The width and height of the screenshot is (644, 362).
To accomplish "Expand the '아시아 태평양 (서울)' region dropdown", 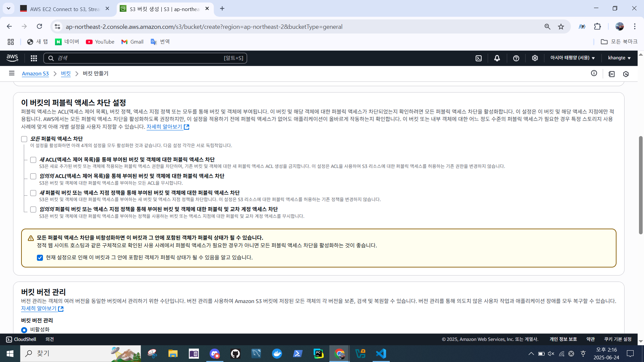I will [573, 58].
